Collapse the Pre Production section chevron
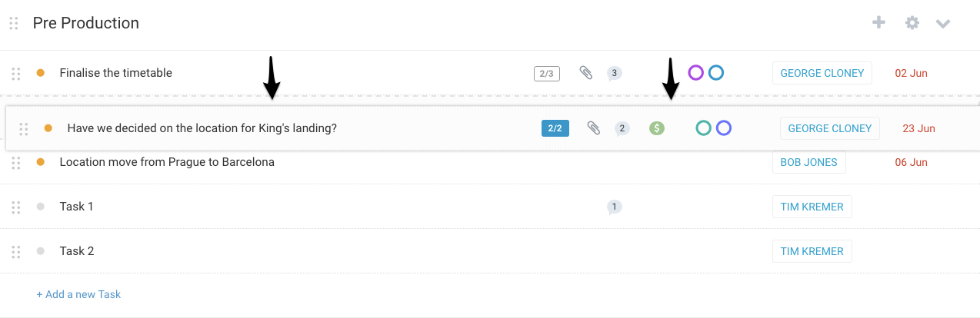 (943, 24)
